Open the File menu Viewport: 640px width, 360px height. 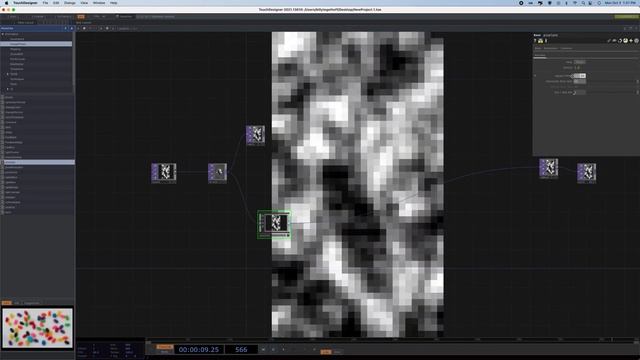[45, 3]
